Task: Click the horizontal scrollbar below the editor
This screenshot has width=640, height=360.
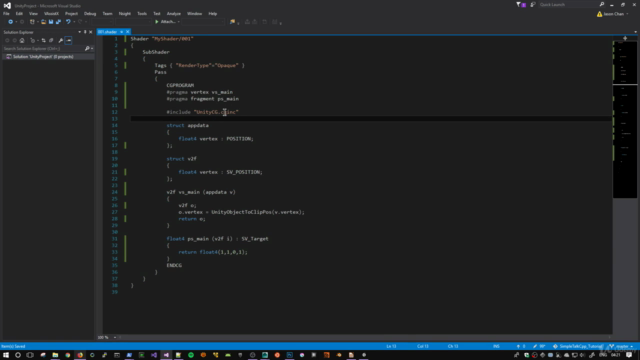Action: tap(365, 338)
